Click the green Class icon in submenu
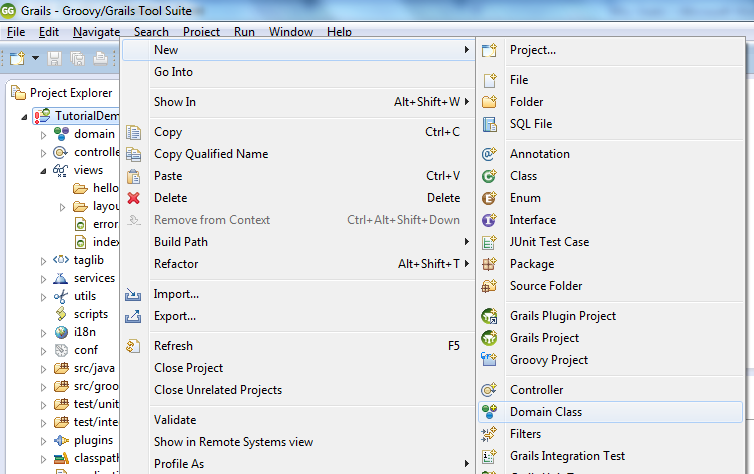Viewport: 754px width, 474px height. (489, 176)
